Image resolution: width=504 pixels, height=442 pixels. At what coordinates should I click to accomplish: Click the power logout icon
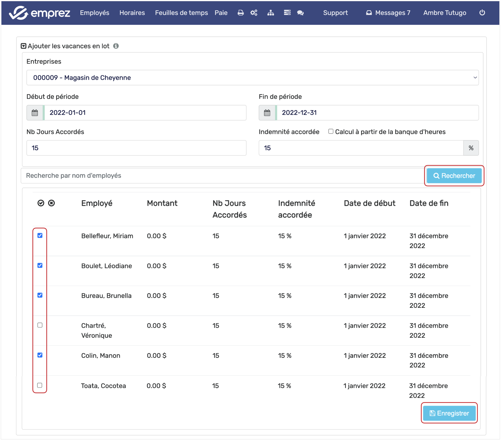(482, 12)
